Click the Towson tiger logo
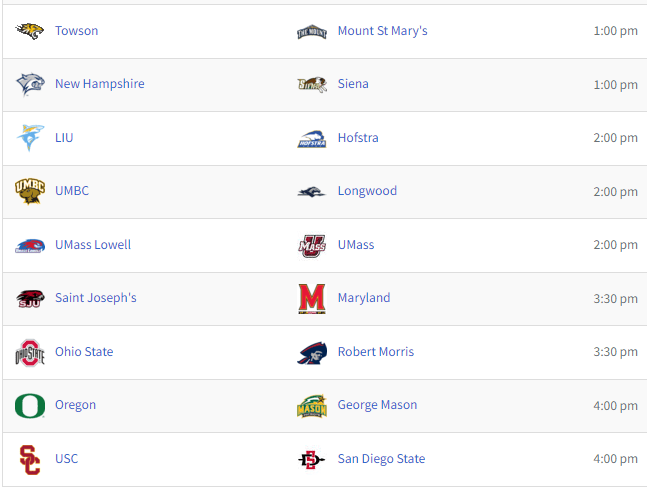The image size is (647, 491). point(30,31)
